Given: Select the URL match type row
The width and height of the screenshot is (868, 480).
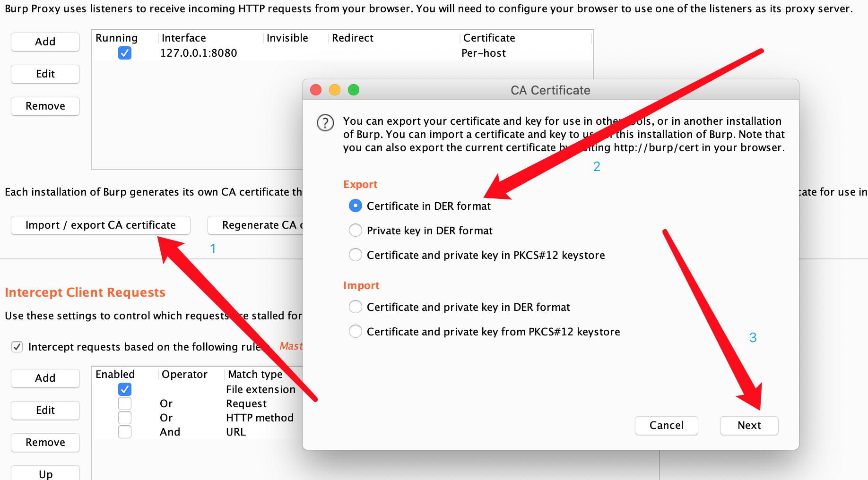Looking at the screenshot, I should (236, 432).
